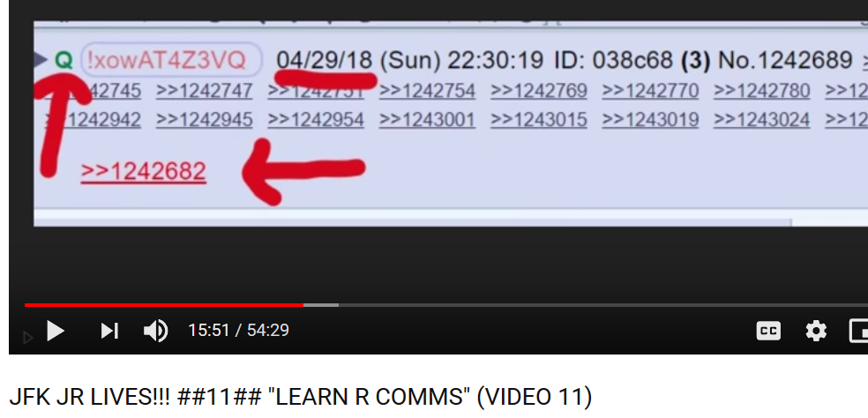Mute the video volume

pyautogui.click(x=155, y=331)
